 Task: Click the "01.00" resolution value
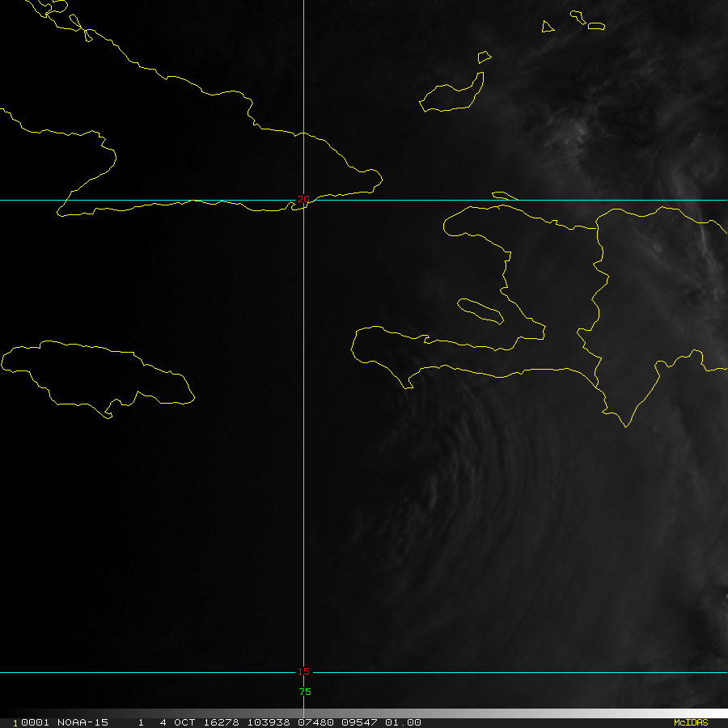click(x=403, y=722)
